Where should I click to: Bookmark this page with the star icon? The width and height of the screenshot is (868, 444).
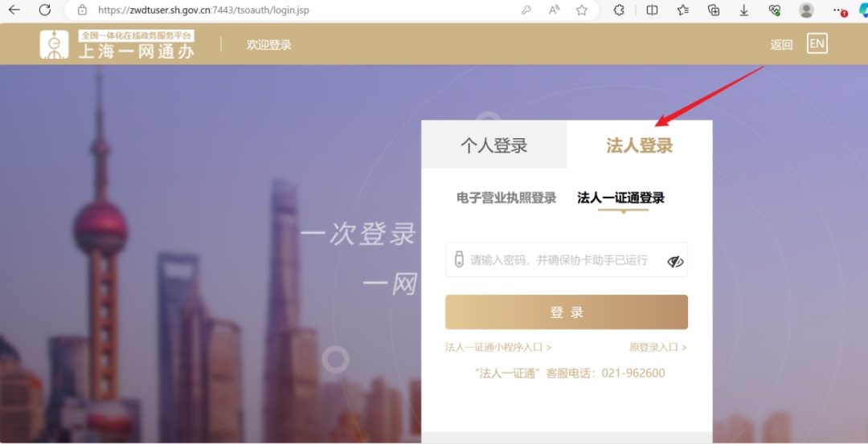(581, 10)
